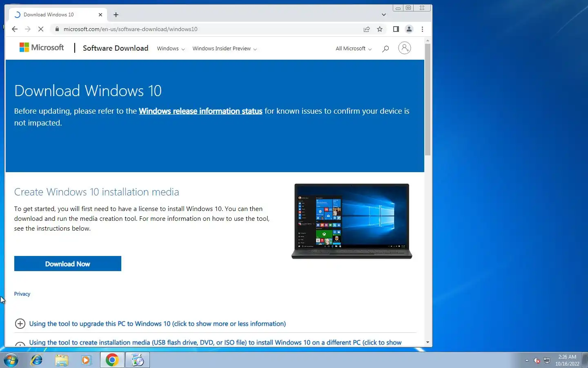Click the address bar URL

tap(131, 29)
